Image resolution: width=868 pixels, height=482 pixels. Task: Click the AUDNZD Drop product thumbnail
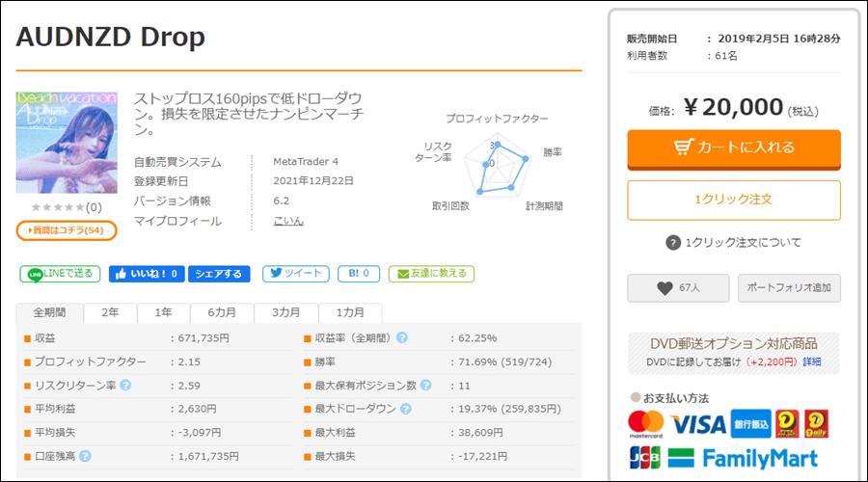point(67,143)
